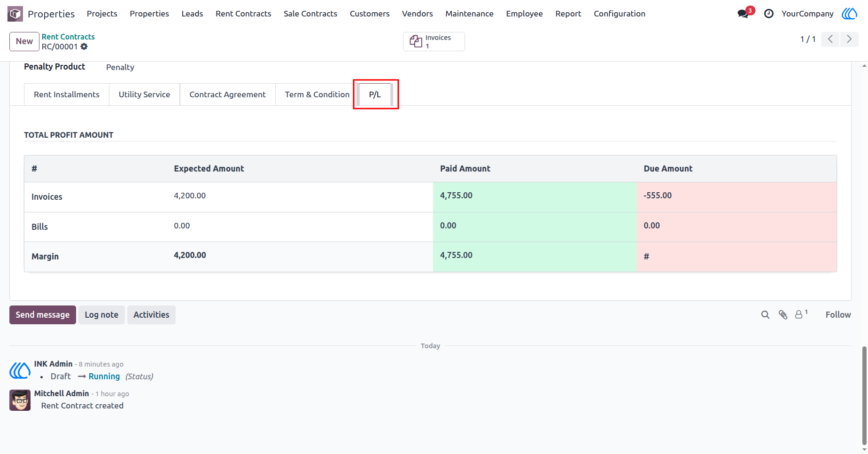This screenshot has width=868, height=454.
Task: Open the conversations message icon
Action: [x=743, y=14]
